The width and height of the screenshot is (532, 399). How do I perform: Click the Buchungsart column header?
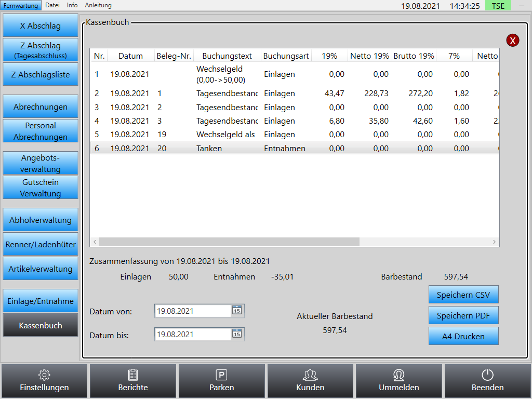click(x=286, y=56)
